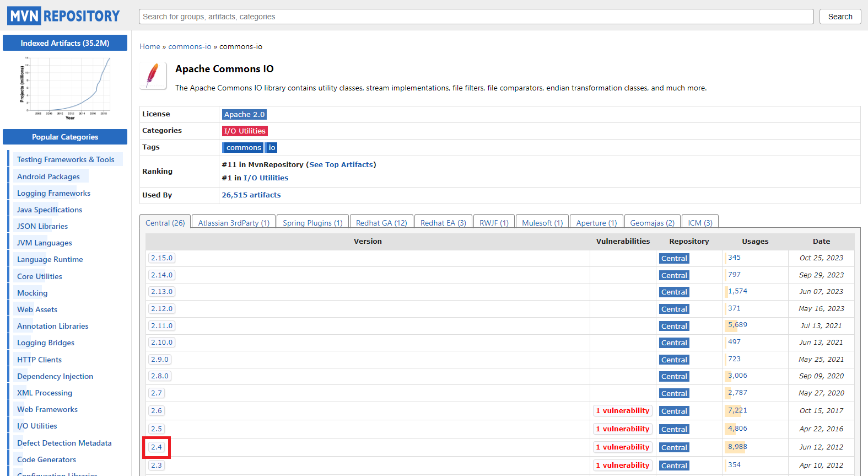Open Testing Frameworks & Tools category
Screen dimensions: 868x476
pos(66,159)
